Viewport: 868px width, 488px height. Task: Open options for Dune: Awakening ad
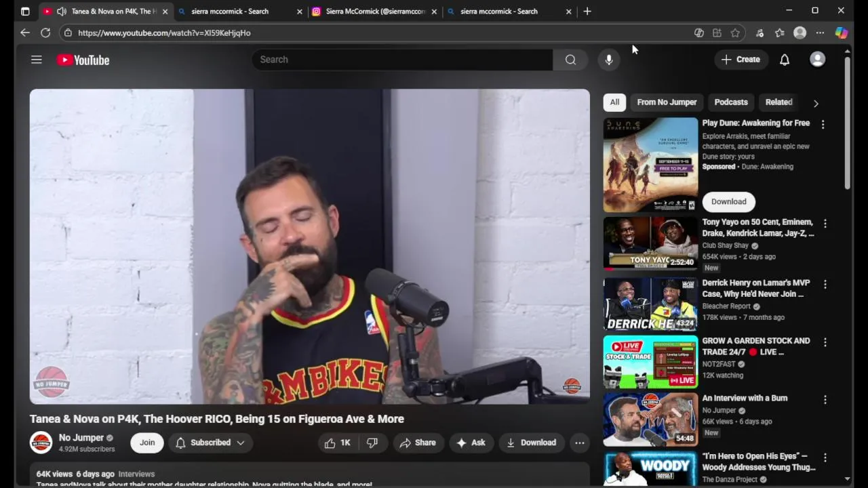823,125
